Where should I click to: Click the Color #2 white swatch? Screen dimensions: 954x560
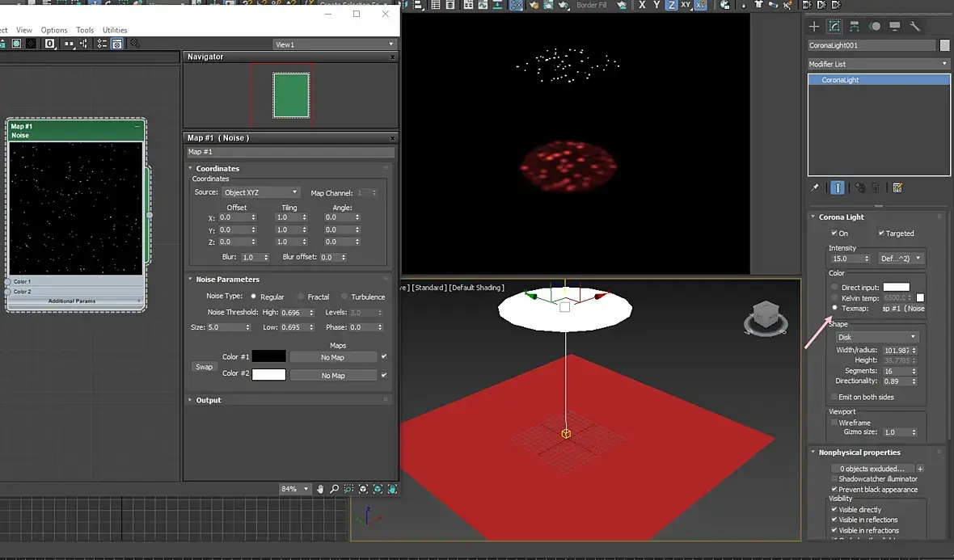click(269, 375)
